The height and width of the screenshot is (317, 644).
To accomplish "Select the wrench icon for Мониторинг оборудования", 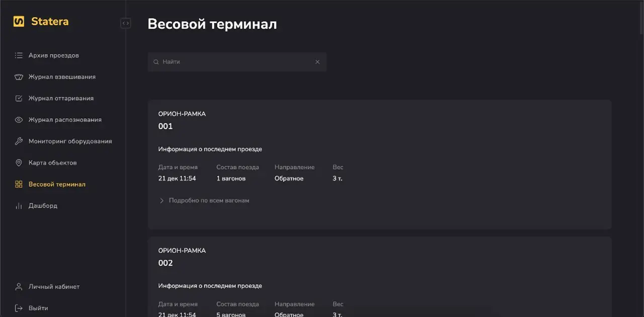I will 18,141.
